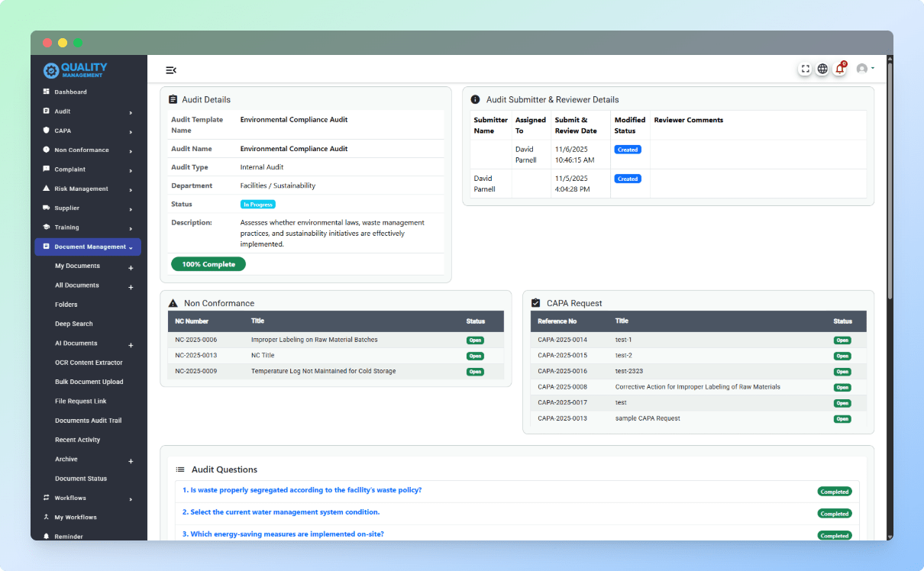Collapse the sidebar using the hamburger toggle
The height and width of the screenshot is (571, 924).
click(x=170, y=69)
